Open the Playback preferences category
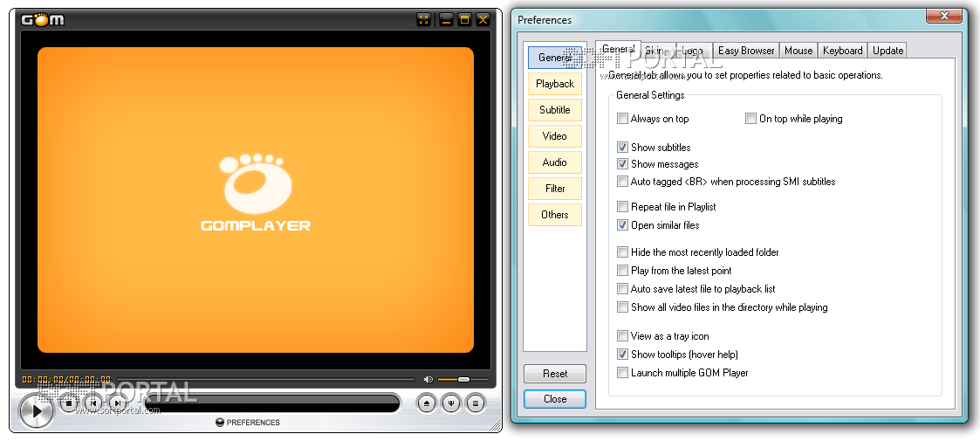The height and width of the screenshot is (441, 980). [554, 84]
